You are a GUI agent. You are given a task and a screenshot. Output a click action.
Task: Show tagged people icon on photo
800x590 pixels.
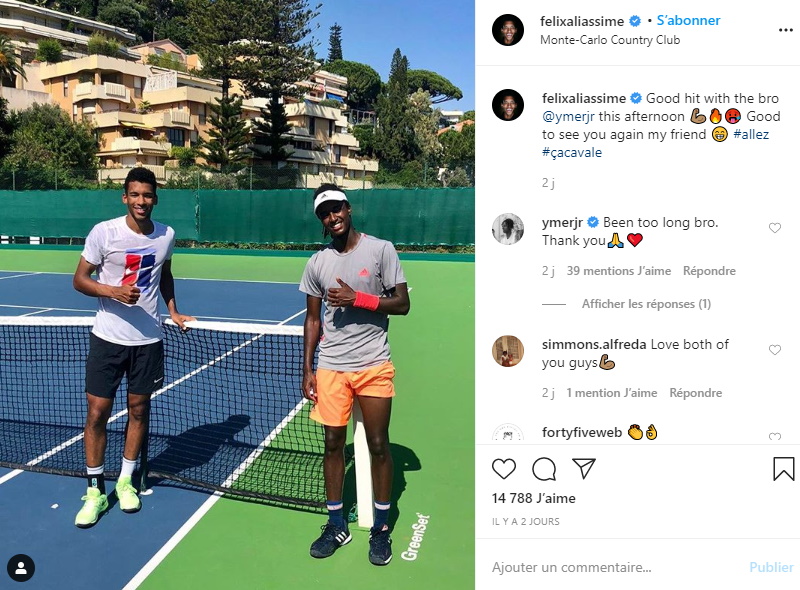(21, 568)
